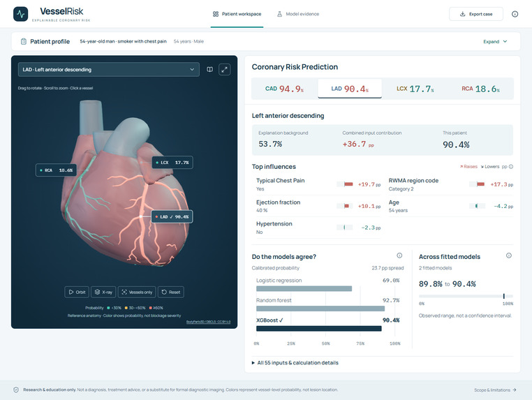The width and height of the screenshot is (532, 400).
Task: Select the CAD 94.9% tab
Action: coord(284,89)
